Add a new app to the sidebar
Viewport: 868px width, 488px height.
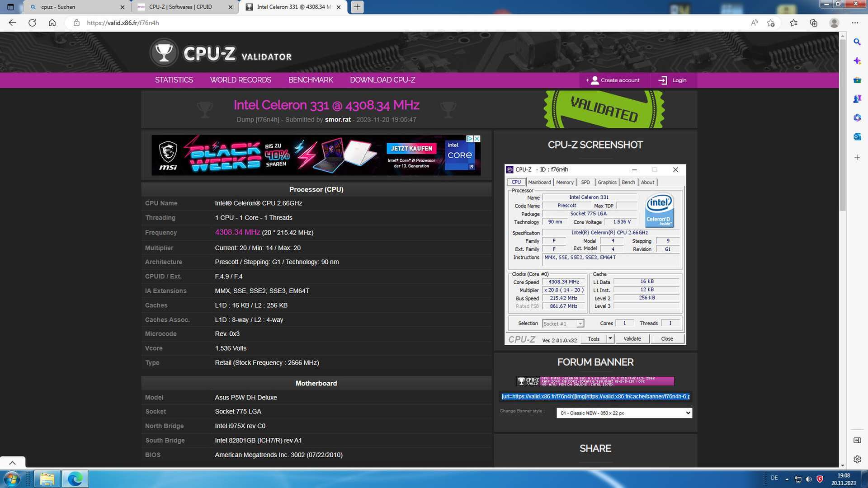[x=857, y=157]
